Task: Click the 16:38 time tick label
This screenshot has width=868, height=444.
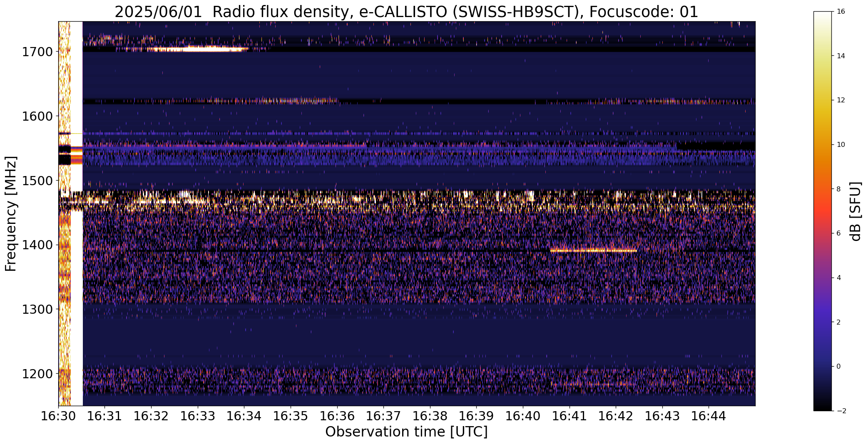Action: coord(430,416)
